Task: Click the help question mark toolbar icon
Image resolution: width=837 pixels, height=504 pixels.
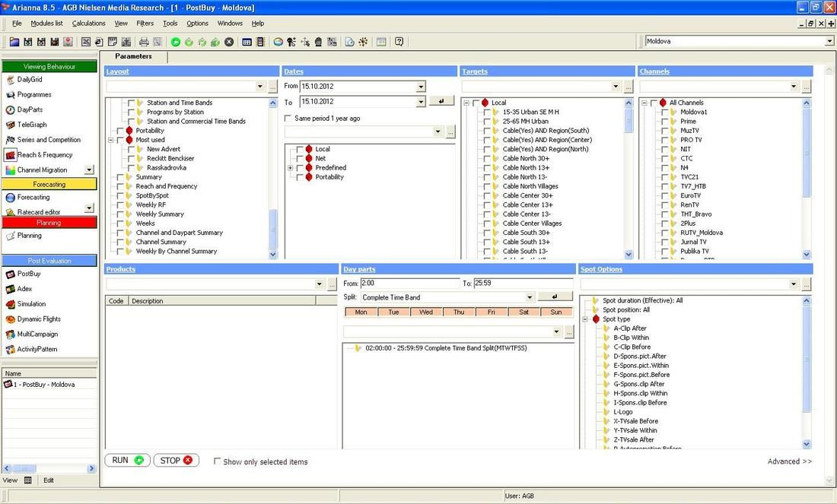Action: click(399, 42)
